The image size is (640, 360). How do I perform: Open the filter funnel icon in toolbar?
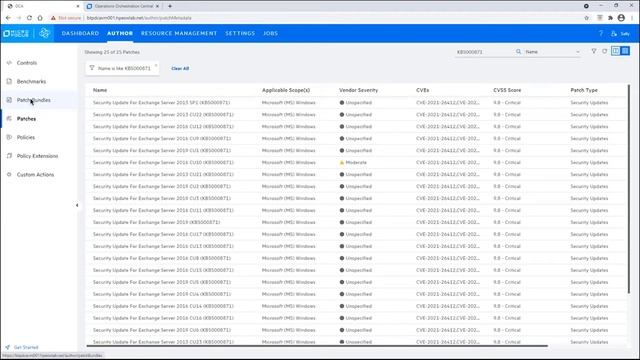(594, 51)
